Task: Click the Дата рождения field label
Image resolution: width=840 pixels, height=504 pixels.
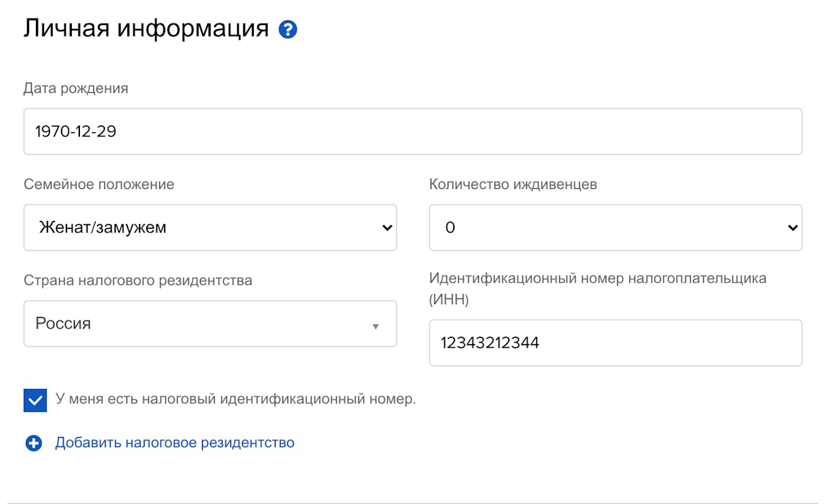Action: tap(76, 88)
